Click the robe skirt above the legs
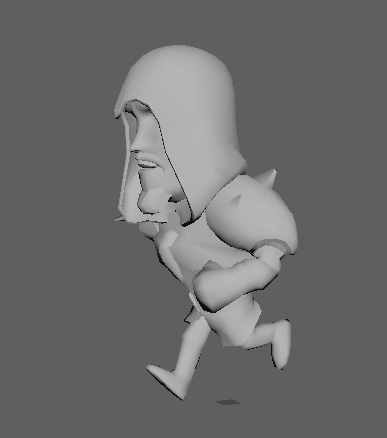The image size is (387, 438). [230, 320]
